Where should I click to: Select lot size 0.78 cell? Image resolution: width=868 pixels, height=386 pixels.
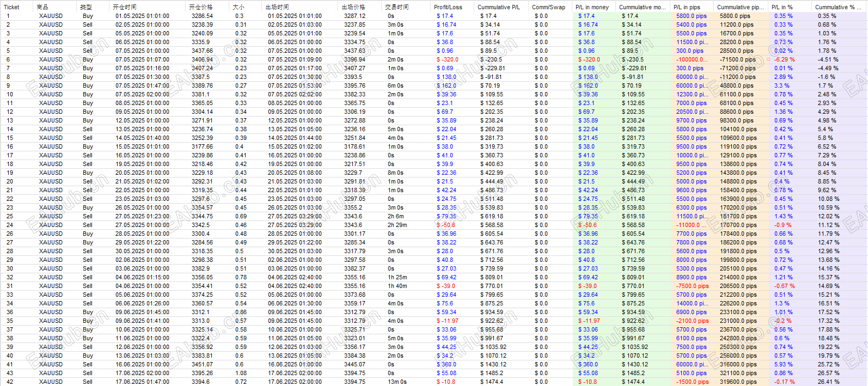coord(241,277)
